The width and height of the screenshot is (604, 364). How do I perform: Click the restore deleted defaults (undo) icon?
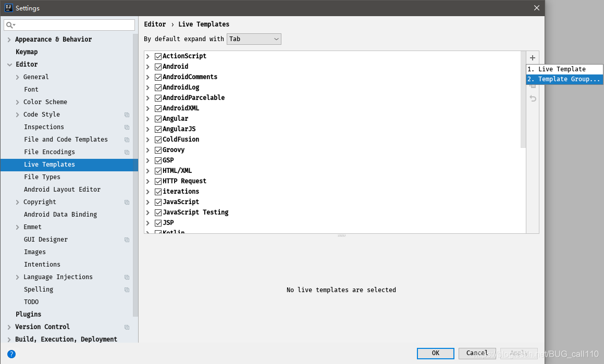532,98
